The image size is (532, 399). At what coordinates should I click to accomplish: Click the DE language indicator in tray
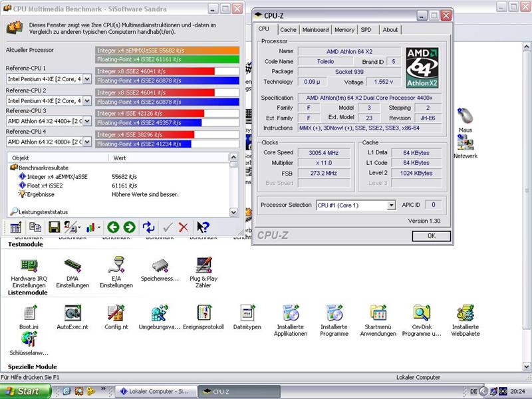(x=473, y=392)
